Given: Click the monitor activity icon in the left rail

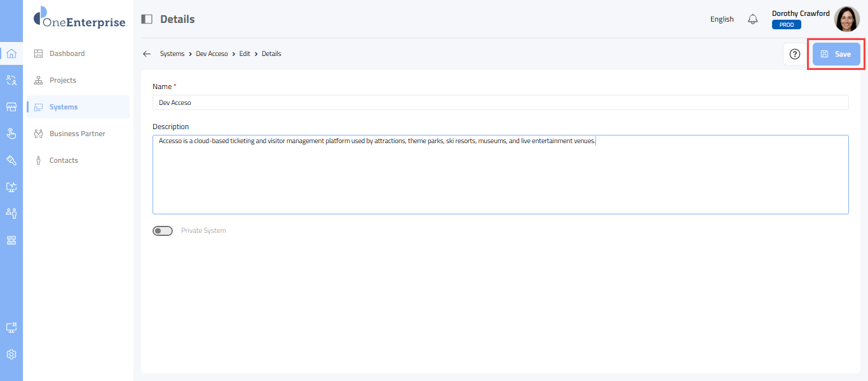Looking at the screenshot, I should pyautogui.click(x=11, y=187).
